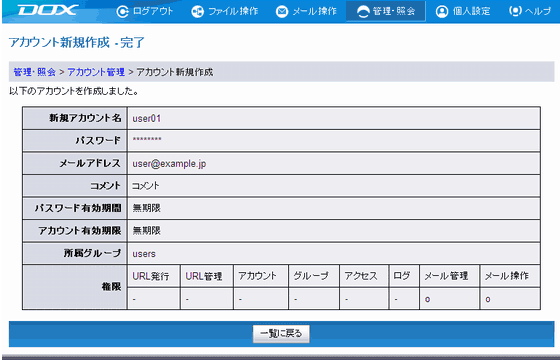Click the ヘルプ help icon
The height and width of the screenshot is (360, 560).
(x=515, y=11)
